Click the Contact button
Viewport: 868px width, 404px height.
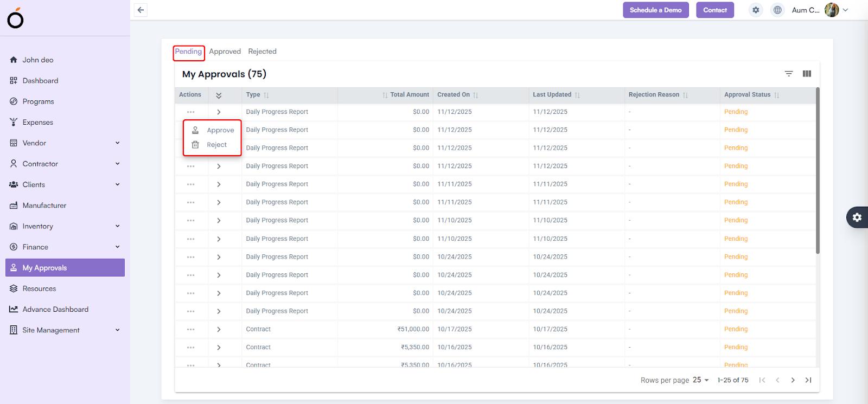[x=714, y=10]
